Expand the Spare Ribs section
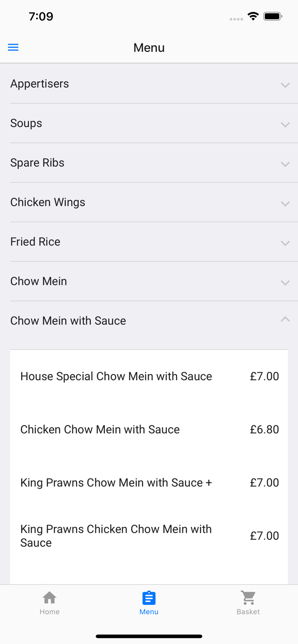This screenshot has width=298, height=644. tap(149, 163)
